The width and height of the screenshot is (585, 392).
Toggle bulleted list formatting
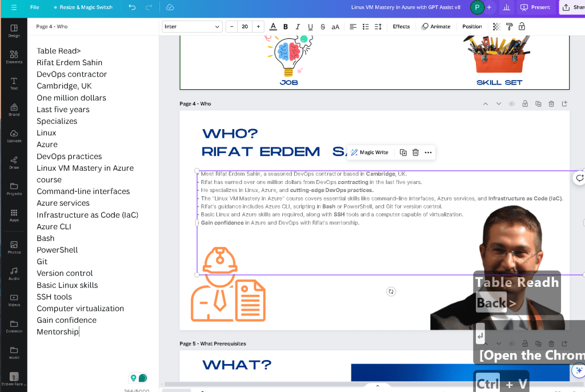(x=366, y=26)
